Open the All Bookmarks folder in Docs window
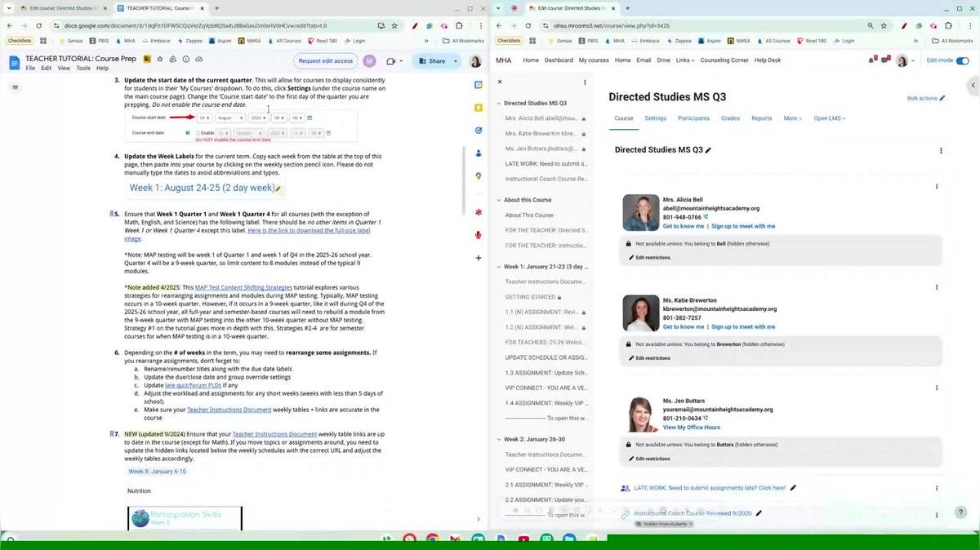This screenshot has height=550, width=980. 464,41
